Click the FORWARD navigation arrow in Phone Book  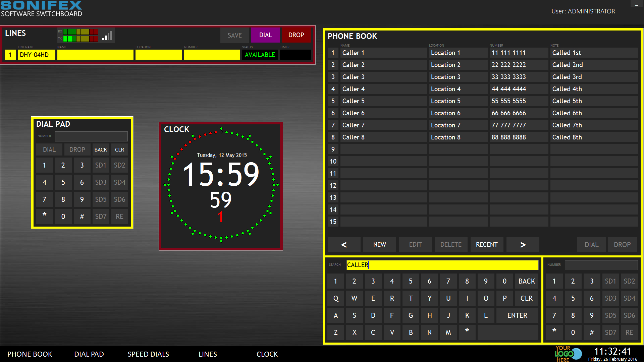523,244
